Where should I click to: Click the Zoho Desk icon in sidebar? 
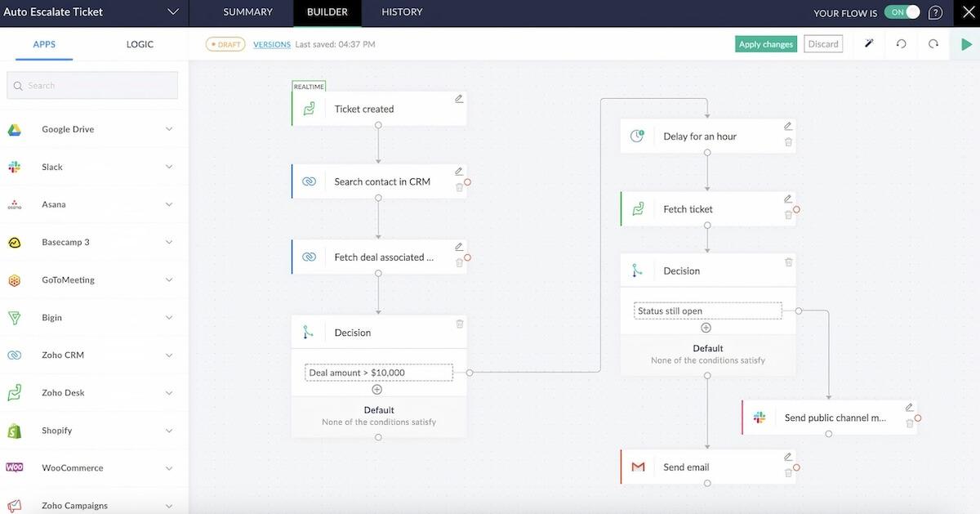coord(15,393)
